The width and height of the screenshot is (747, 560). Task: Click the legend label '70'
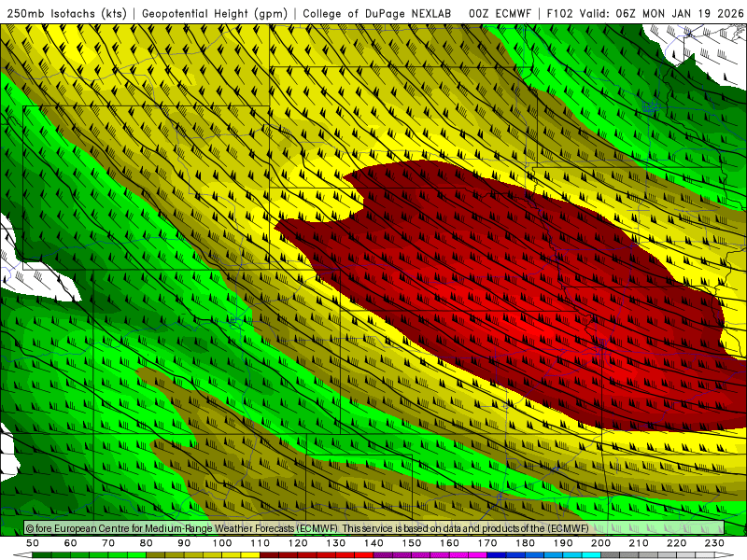[x=108, y=543]
